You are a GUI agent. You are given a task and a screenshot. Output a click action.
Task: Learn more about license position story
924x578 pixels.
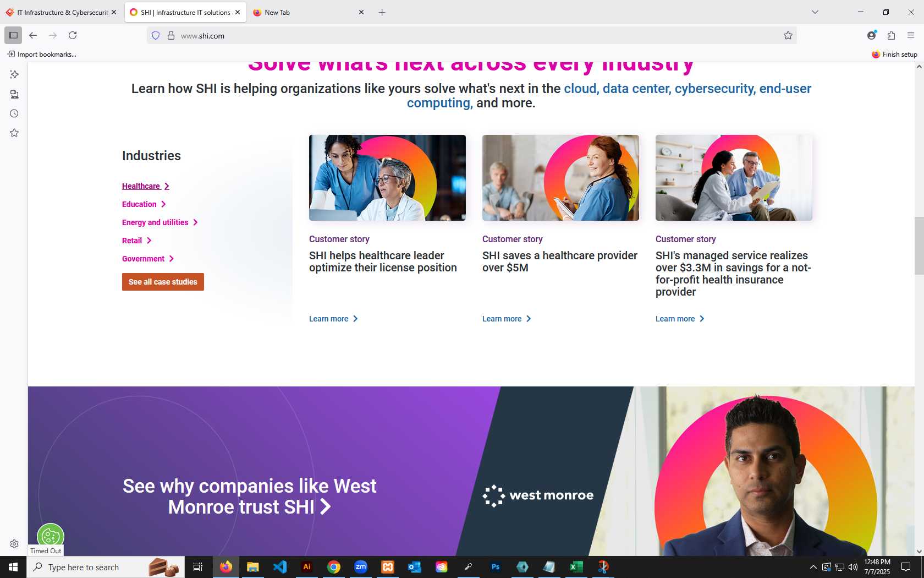pos(333,319)
